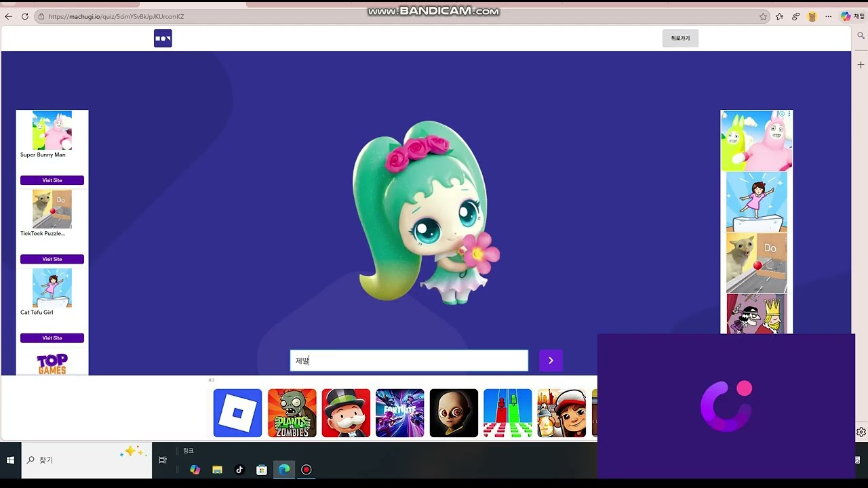
Task: Open the Favorites list icon
Action: coord(779,16)
